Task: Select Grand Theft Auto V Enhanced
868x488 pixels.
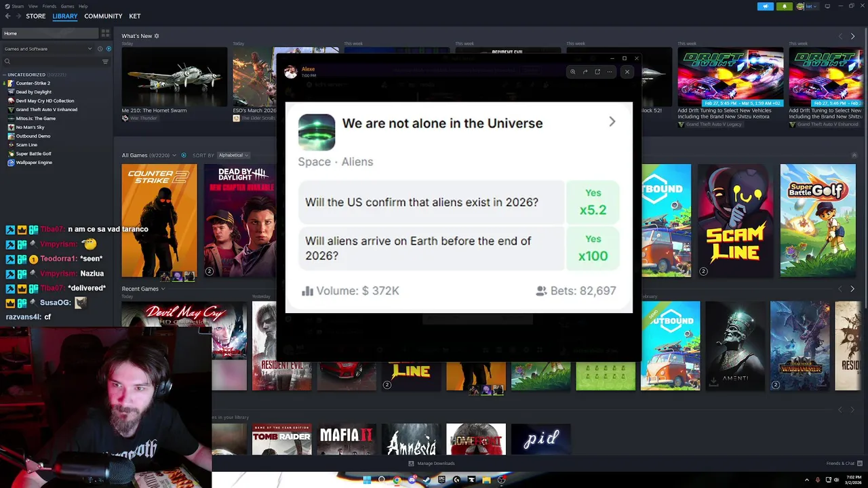Action: point(46,110)
